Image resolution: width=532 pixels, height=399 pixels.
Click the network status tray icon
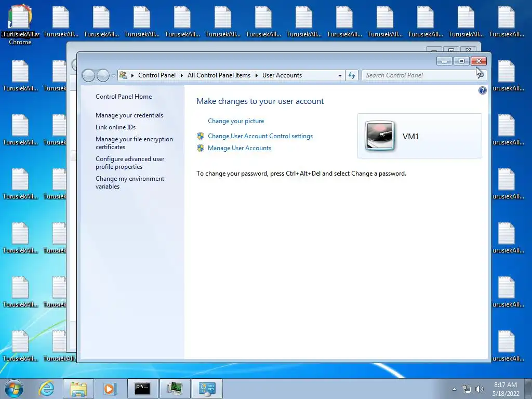coord(467,389)
